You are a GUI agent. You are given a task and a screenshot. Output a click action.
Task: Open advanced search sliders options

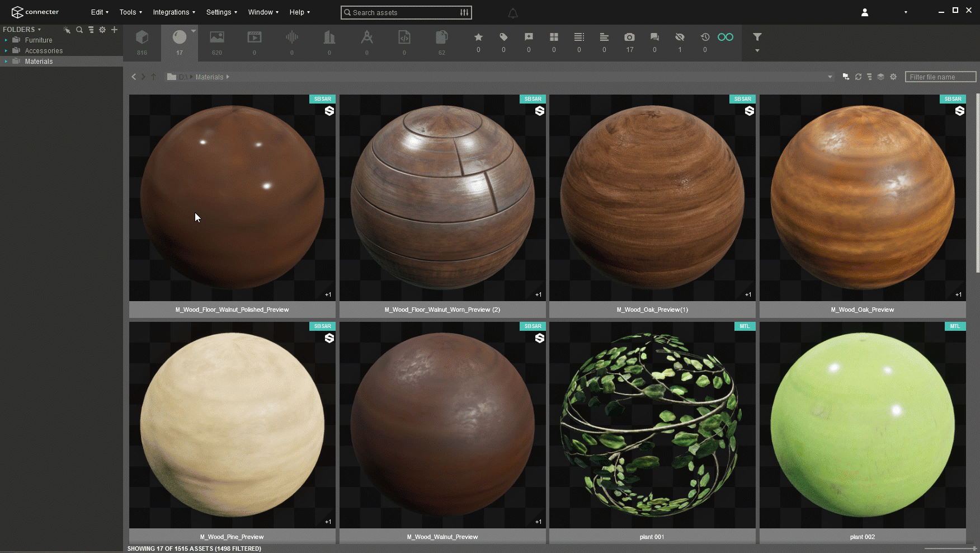tap(464, 12)
